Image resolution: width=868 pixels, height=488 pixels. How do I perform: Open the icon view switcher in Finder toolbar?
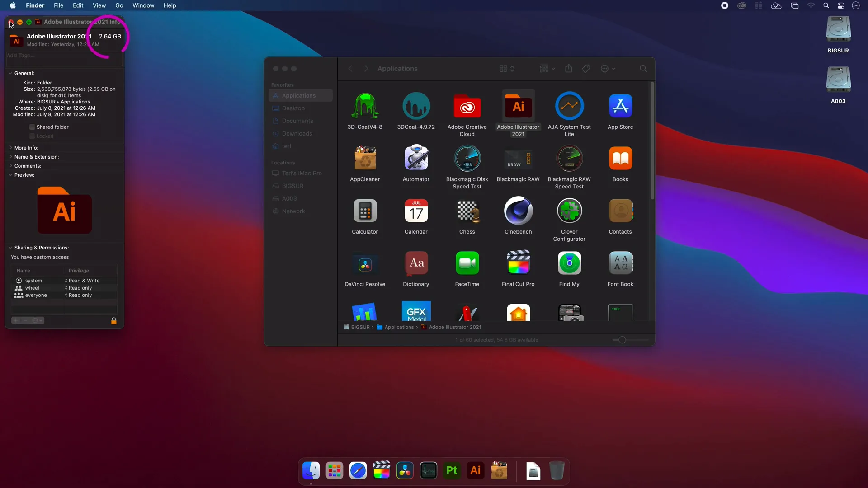coord(507,69)
